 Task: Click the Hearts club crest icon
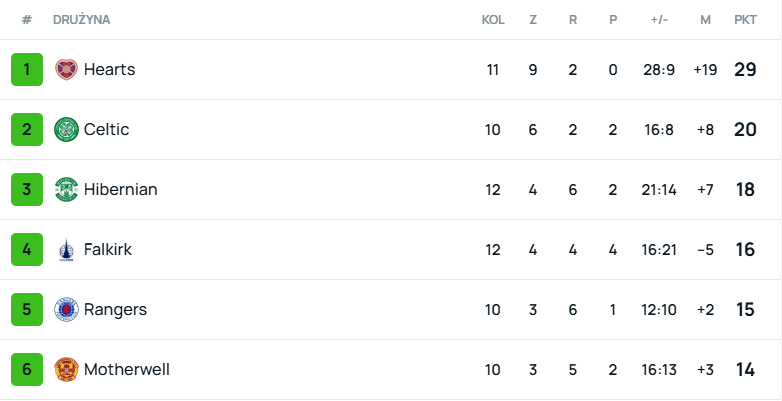click(66, 70)
